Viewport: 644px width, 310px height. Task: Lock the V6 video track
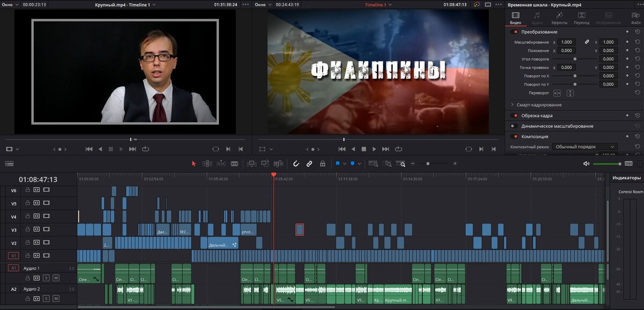27,190
